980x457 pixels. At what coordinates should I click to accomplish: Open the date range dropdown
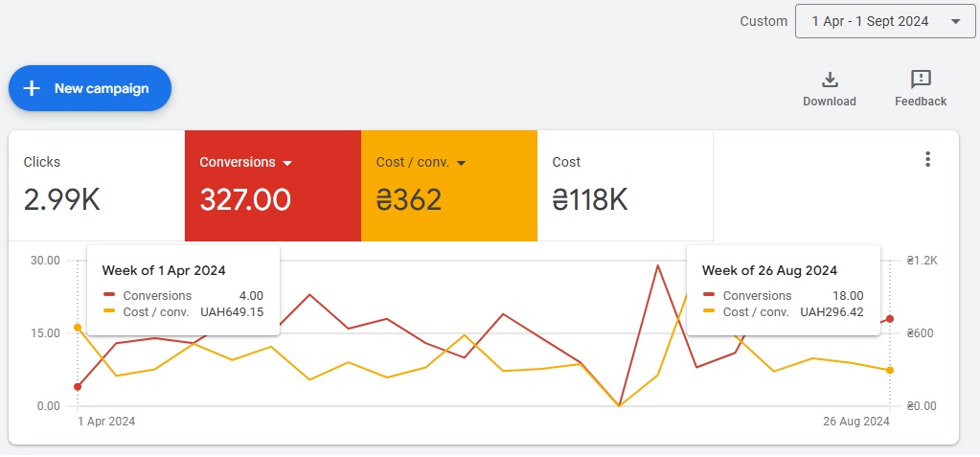click(x=885, y=21)
